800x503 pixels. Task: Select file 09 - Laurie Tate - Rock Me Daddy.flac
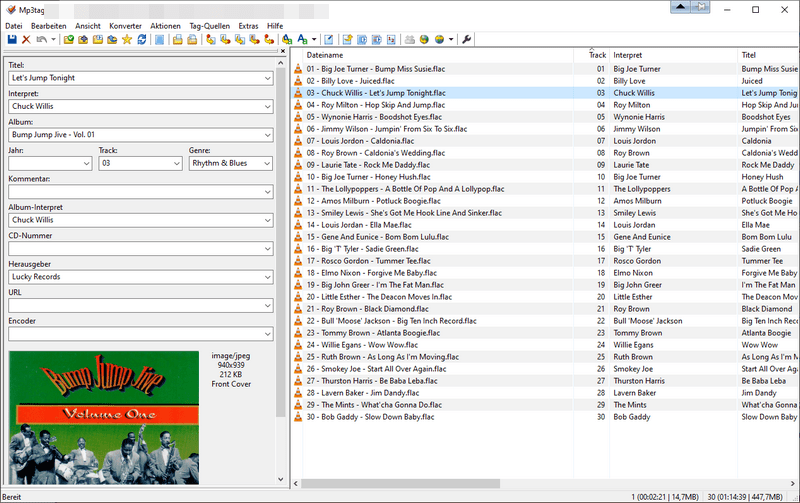(375, 165)
